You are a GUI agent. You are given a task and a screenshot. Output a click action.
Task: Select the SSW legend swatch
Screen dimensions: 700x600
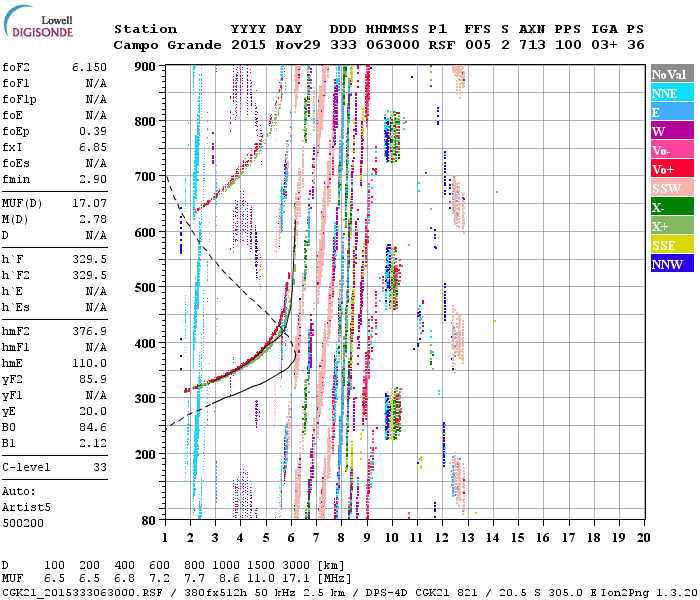tap(672, 188)
